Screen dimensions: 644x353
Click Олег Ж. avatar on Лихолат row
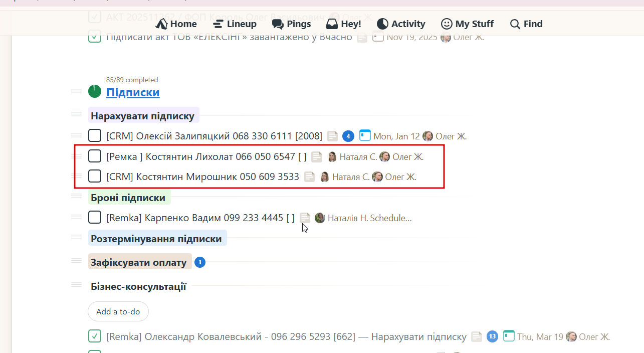click(x=385, y=156)
